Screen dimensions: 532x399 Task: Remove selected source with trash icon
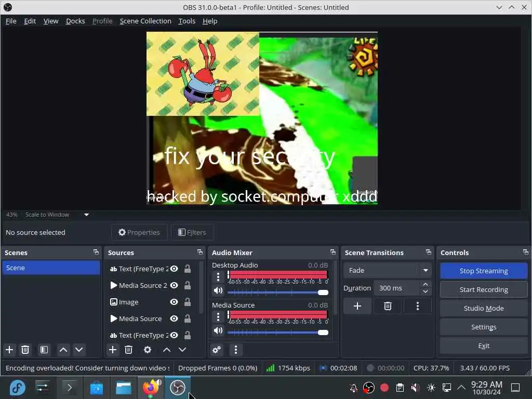click(x=129, y=350)
